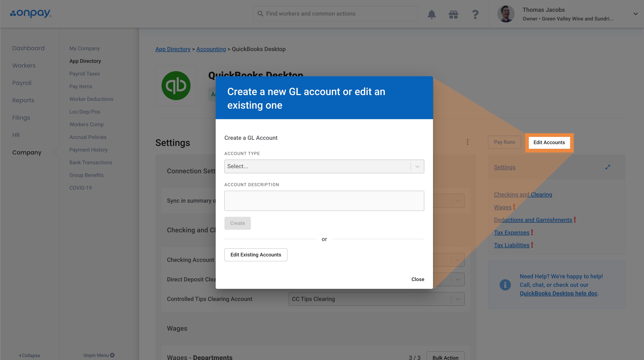Viewport: 644px width, 360px height.
Task: Expand the Settings panel arrows icon
Action: click(x=608, y=167)
